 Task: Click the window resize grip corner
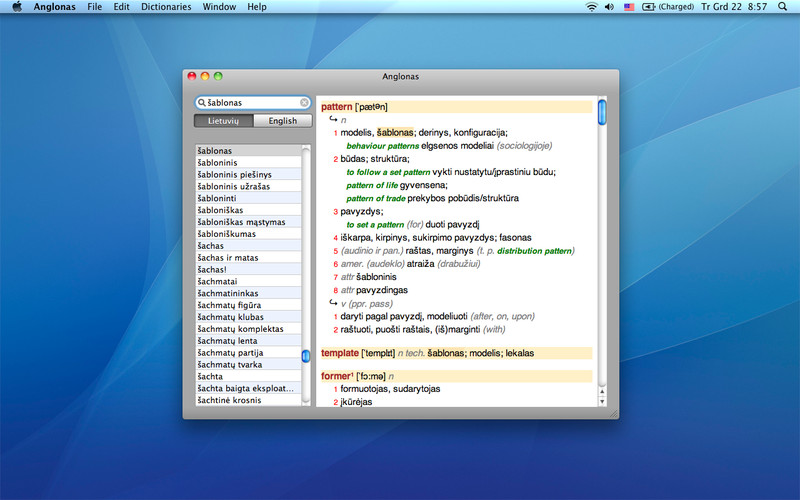coord(613,414)
